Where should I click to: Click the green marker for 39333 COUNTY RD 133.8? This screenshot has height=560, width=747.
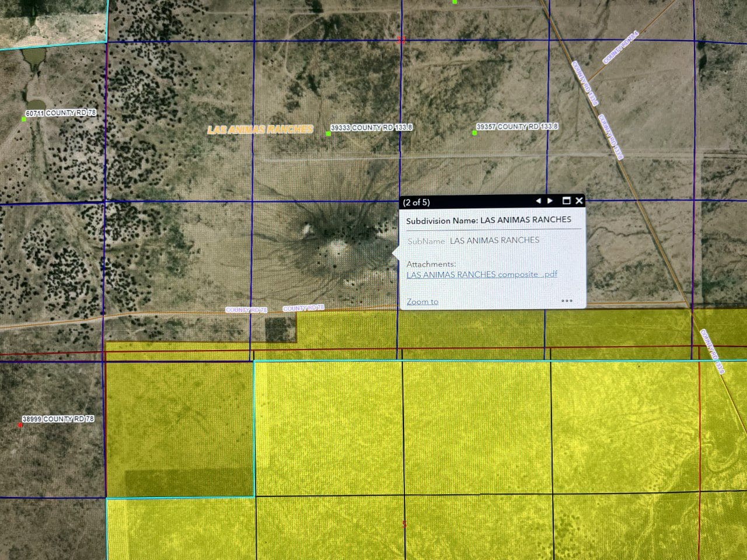click(327, 133)
